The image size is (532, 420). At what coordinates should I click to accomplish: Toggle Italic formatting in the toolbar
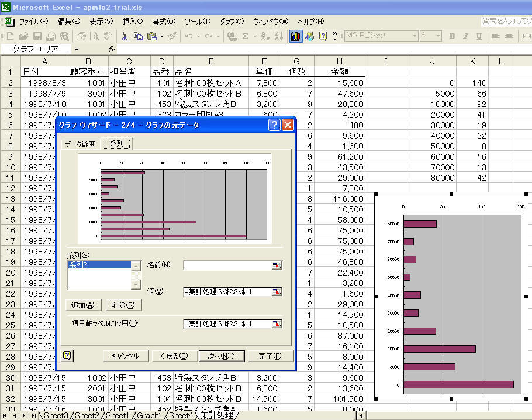click(x=465, y=36)
